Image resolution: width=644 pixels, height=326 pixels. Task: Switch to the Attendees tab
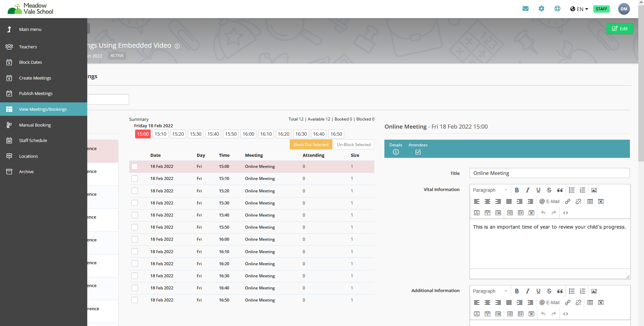(418, 149)
